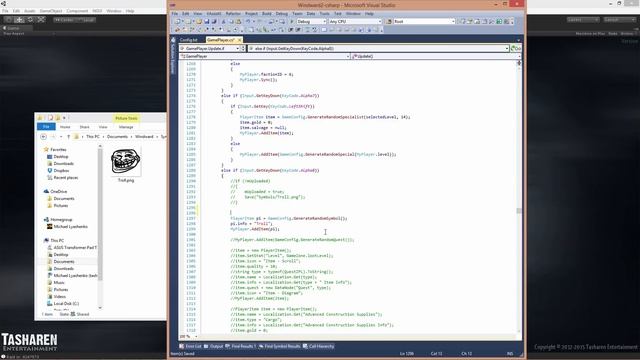Image resolution: width=640 pixels, height=360 pixels.
Task: Select Homegroup in the Explorer navigation pane
Action: [x=58, y=220]
